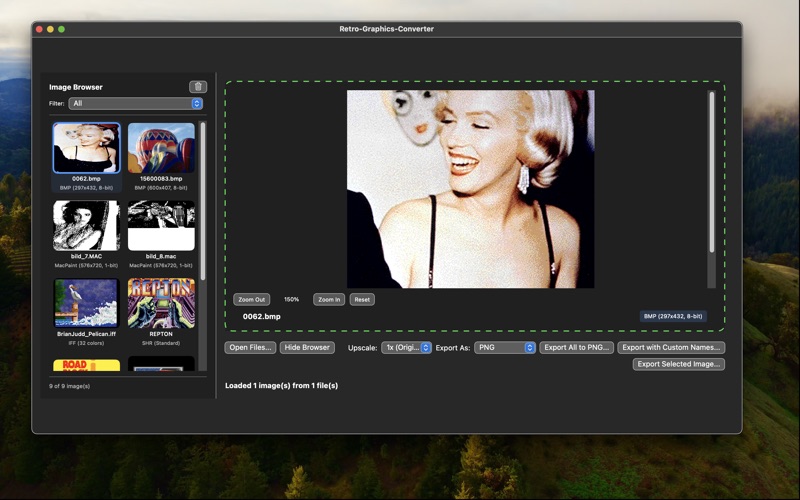800x500 pixels.
Task: Click the 'MacPaint (576x720, 1-bit)' label under bild_7.MAC
Action: [86, 265]
